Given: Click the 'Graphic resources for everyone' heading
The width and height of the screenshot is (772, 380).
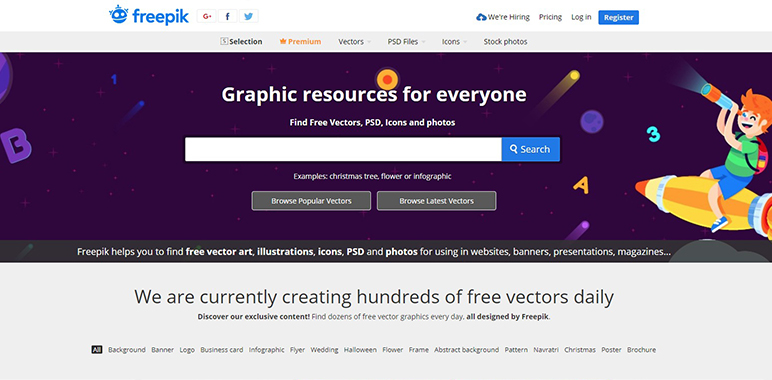Looking at the screenshot, I should point(374,95).
